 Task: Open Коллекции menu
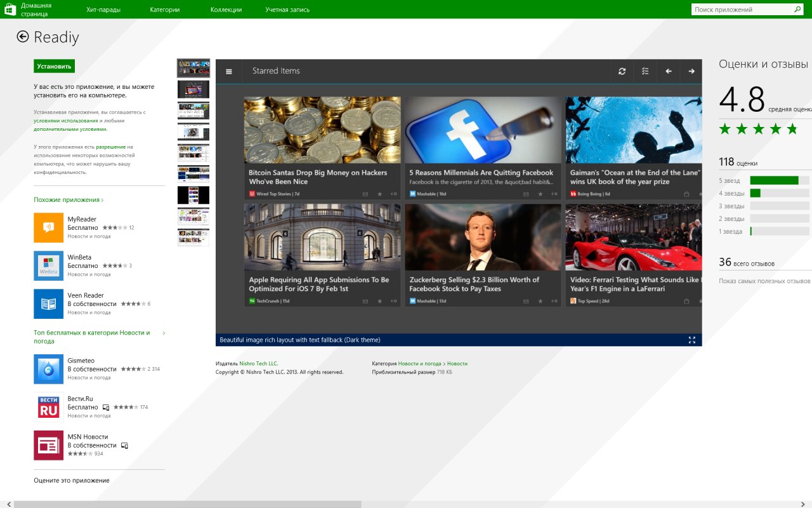click(x=226, y=10)
